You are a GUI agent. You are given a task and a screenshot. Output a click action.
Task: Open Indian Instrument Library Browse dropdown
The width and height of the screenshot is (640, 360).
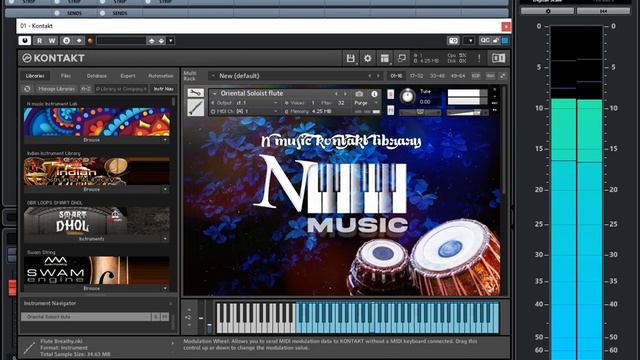tap(165, 189)
